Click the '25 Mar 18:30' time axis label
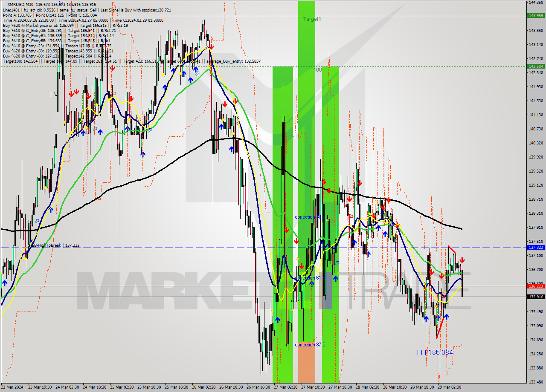The height and width of the screenshot is (392, 546). point(177,387)
